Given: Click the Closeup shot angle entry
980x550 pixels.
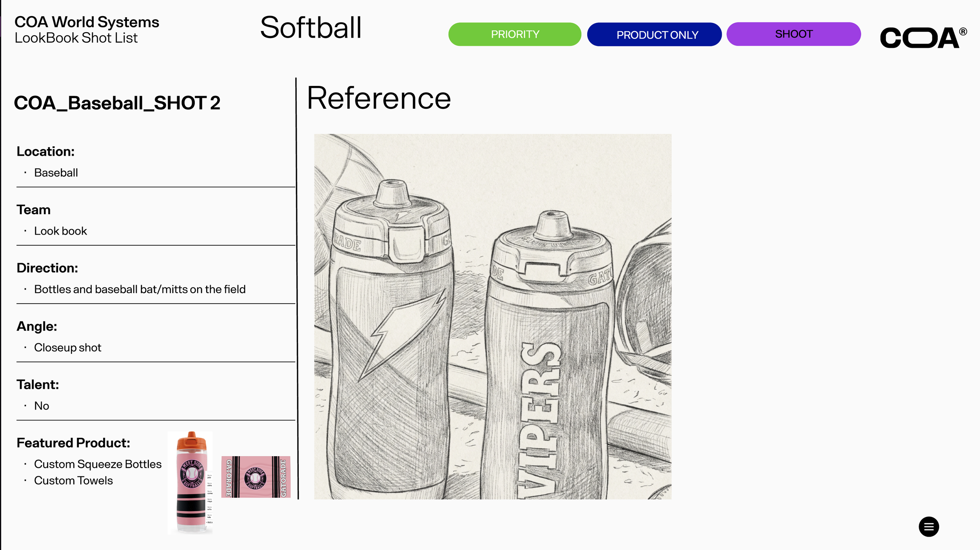Looking at the screenshot, I should 67,348.
